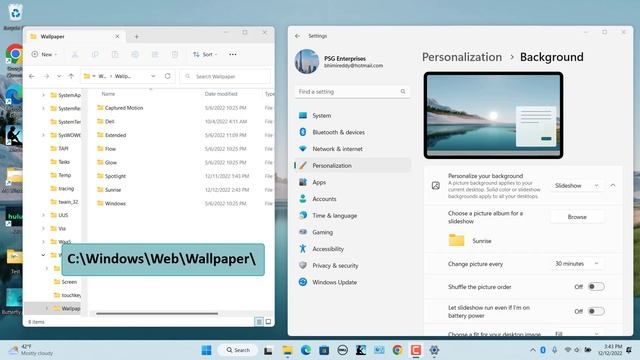
Task: Click the Find a setting field
Action: (x=352, y=91)
